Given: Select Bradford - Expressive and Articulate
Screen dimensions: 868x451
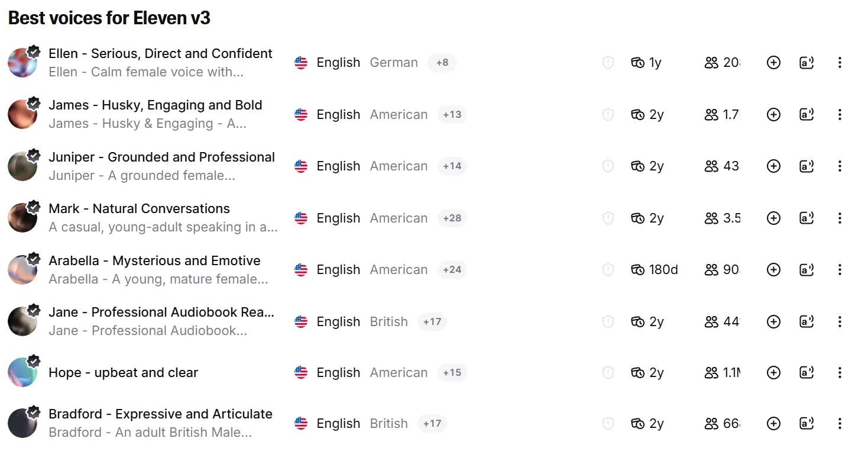Looking at the screenshot, I should click(161, 414).
